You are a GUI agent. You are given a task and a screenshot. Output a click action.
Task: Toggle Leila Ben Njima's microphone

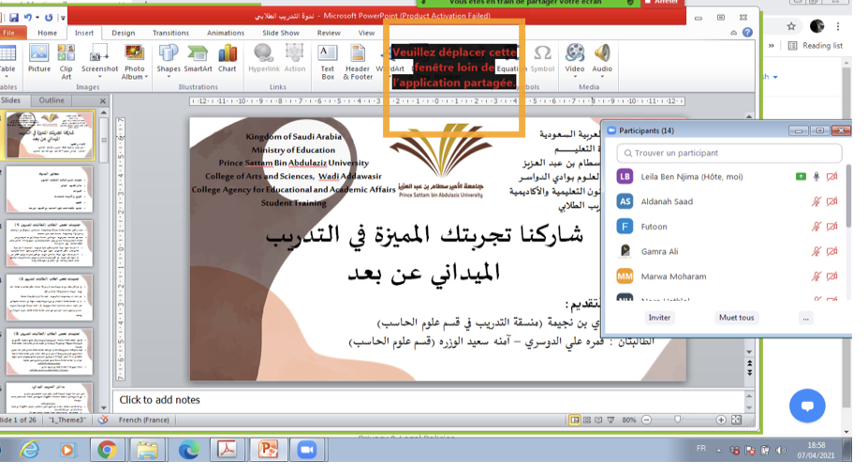coord(817,176)
